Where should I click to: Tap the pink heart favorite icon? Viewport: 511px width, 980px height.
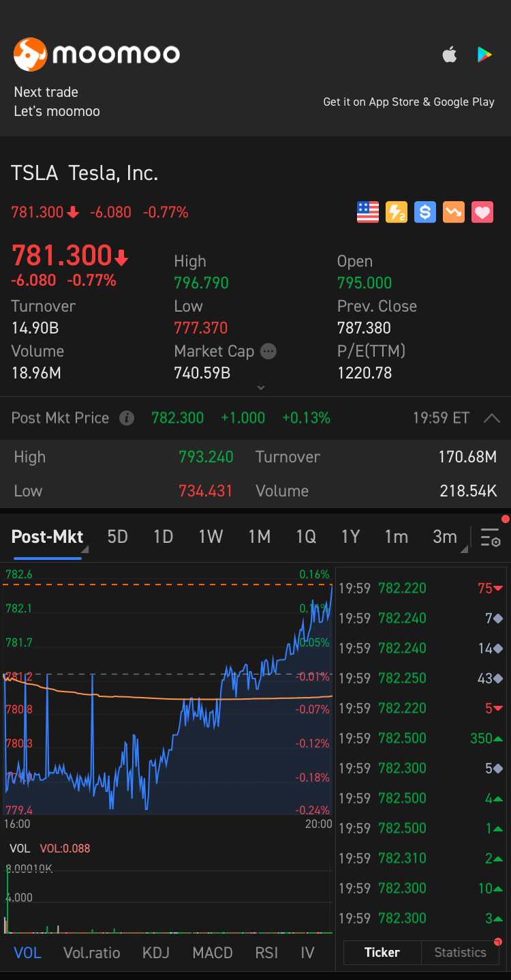[x=482, y=212]
